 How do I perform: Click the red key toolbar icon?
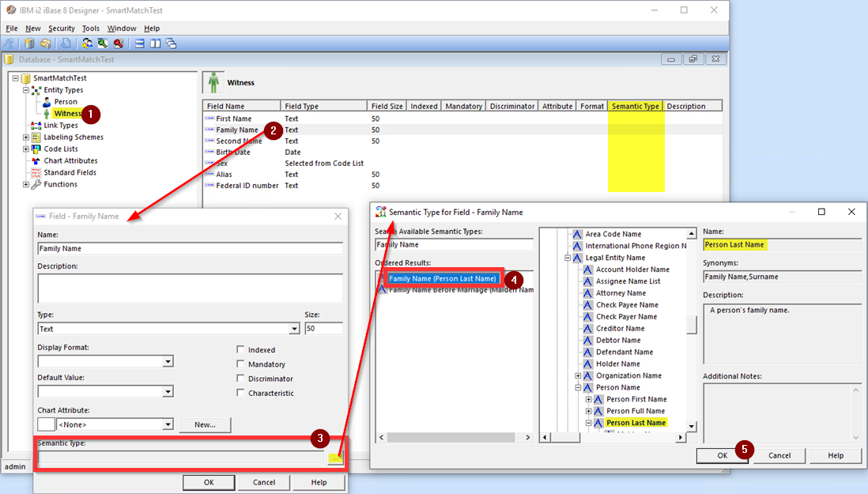pyautogui.click(x=119, y=43)
